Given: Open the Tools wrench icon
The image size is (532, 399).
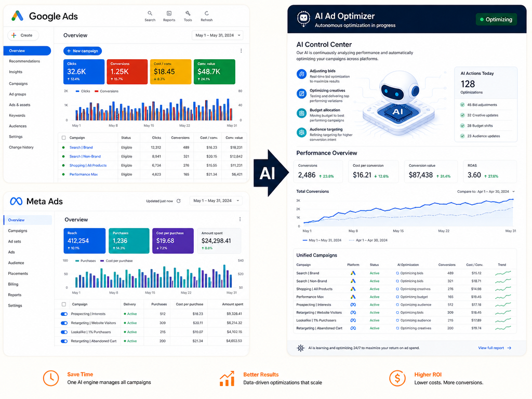Looking at the screenshot, I should (x=188, y=13).
